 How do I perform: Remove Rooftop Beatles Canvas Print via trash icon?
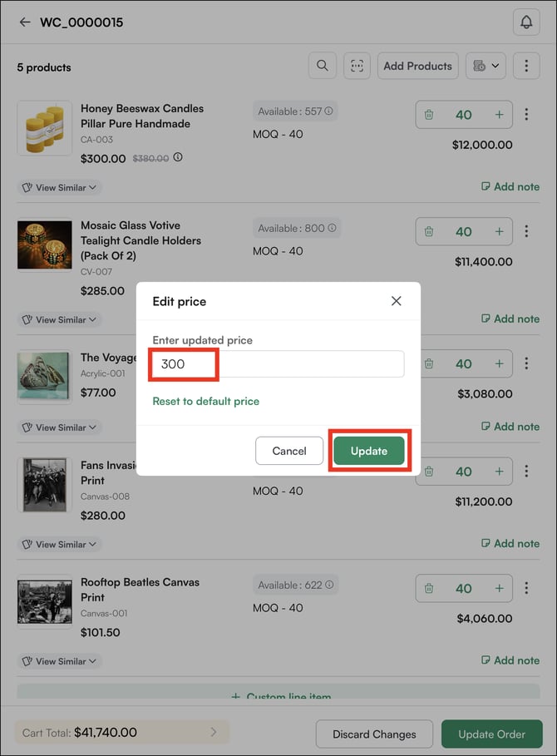pyautogui.click(x=429, y=588)
